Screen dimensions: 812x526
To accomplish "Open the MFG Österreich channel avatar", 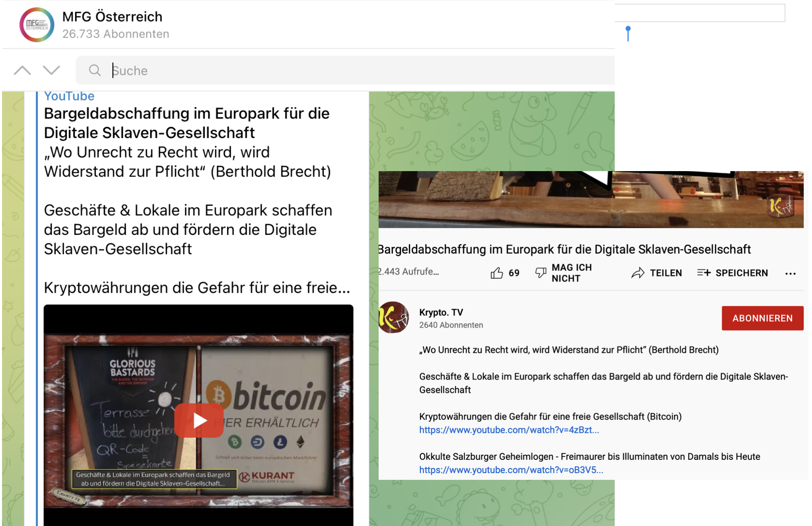I will pos(37,25).
